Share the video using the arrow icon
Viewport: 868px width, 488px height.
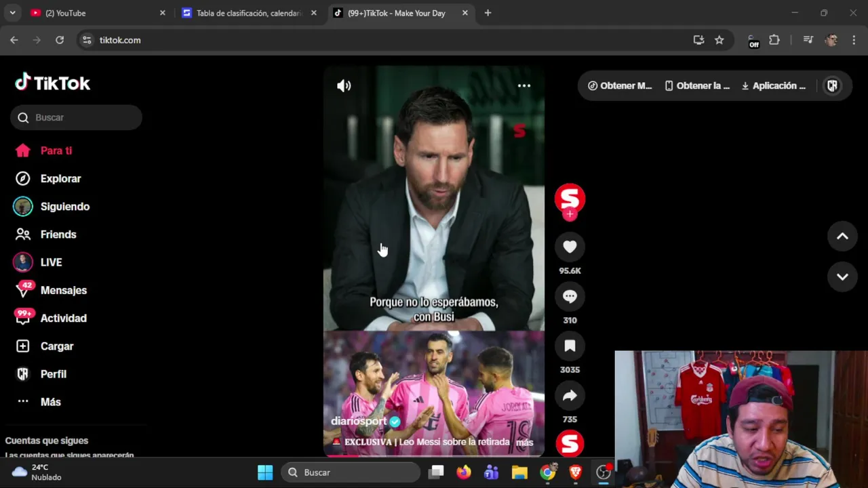coord(570,396)
